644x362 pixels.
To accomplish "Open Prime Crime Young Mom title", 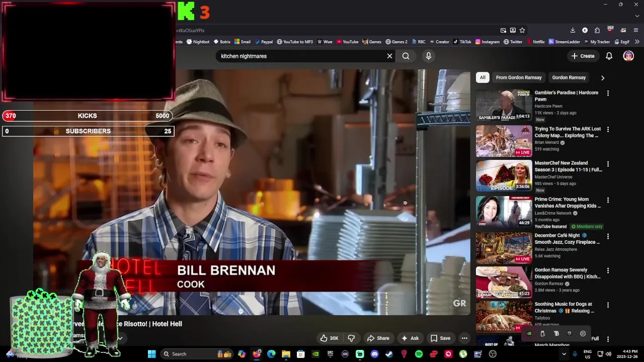I will tap(567, 203).
